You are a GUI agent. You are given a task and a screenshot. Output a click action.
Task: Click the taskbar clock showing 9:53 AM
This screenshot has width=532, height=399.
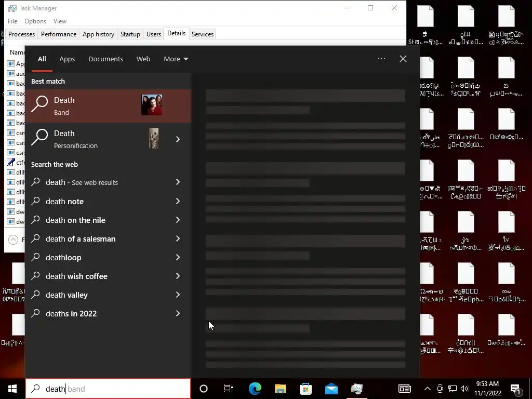487,389
